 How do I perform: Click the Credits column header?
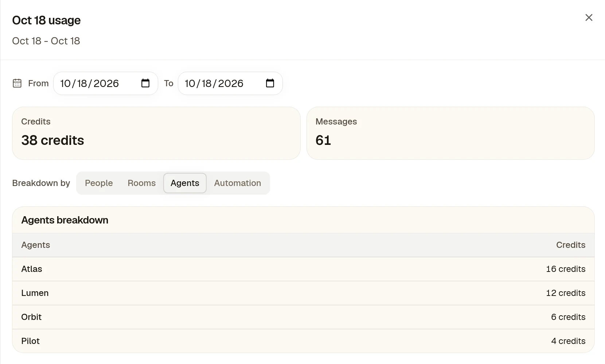[x=571, y=245]
